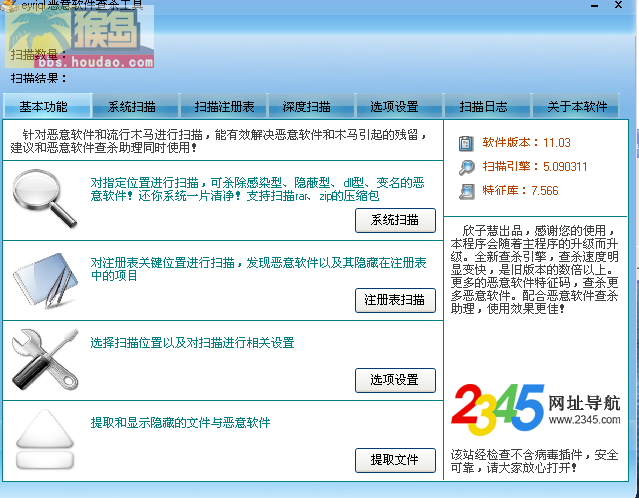Go to the 深度扫描 tab
The image size is (639, 498).
click(x=312, y=106)
